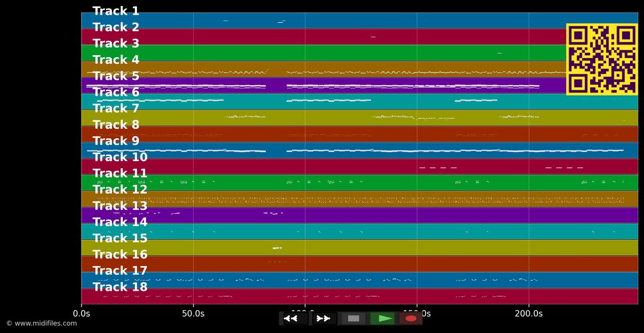This screenshot has width=644, height=333.
Task: Click the 0.0s time axis label
Action: (81, 314)
